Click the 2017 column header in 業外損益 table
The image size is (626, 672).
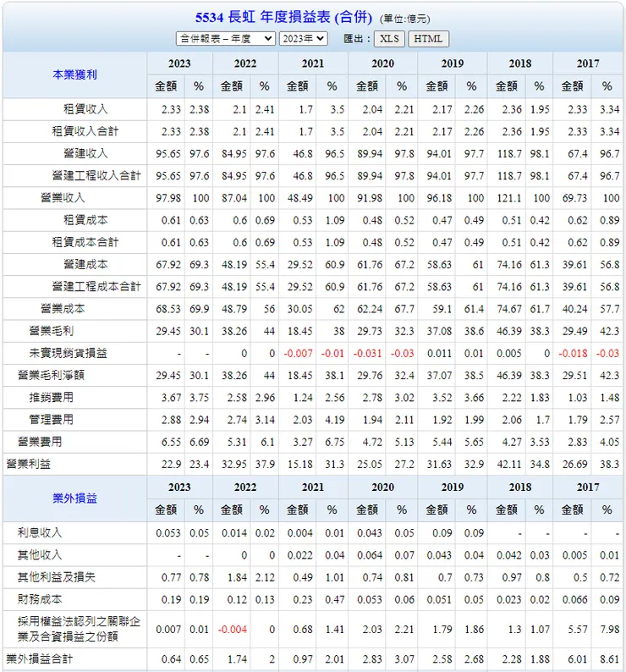588,487
